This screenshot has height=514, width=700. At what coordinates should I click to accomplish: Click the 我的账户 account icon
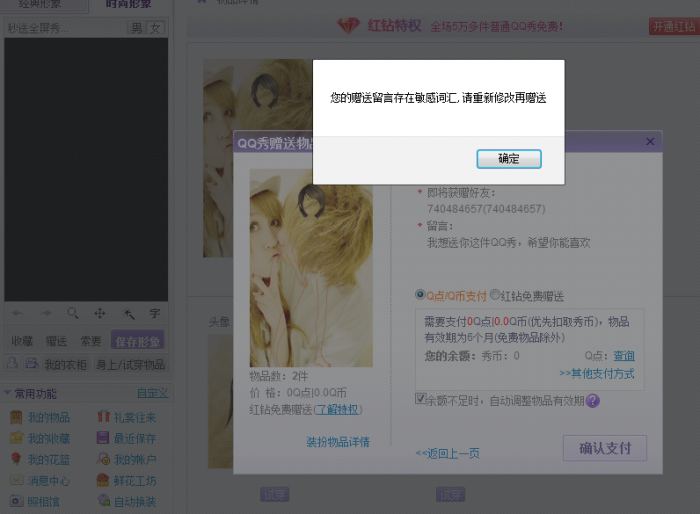coord(103,459)
